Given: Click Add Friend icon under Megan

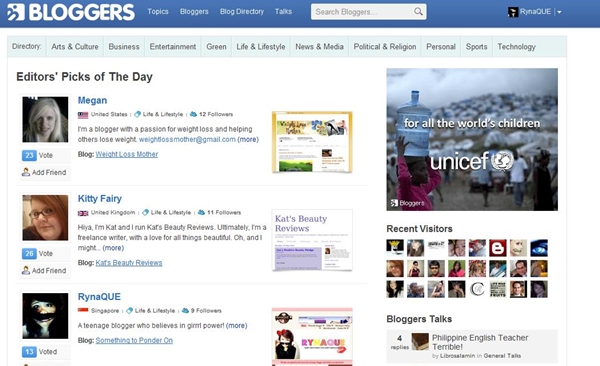Looking at the screenshot, I should [x=26, y=172].
